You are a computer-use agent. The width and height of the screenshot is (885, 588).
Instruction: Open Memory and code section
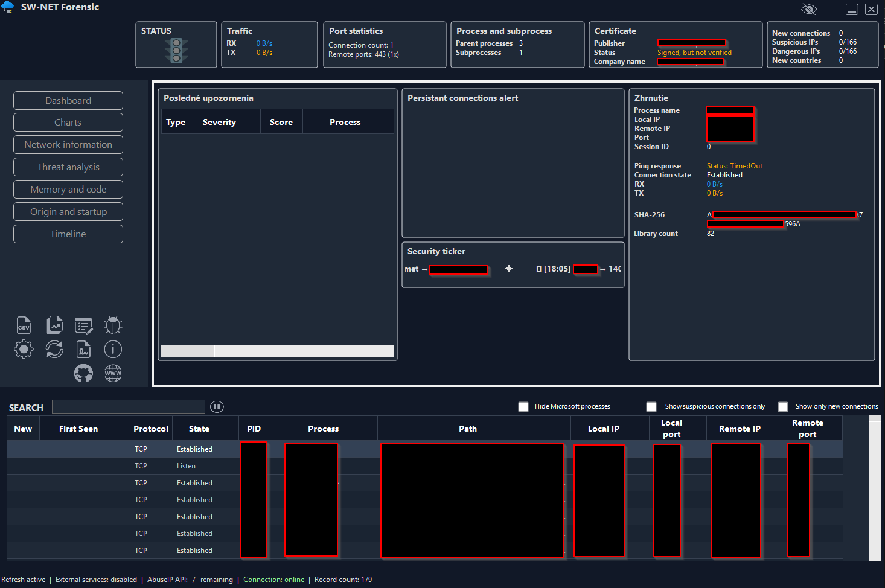point(68,189)
